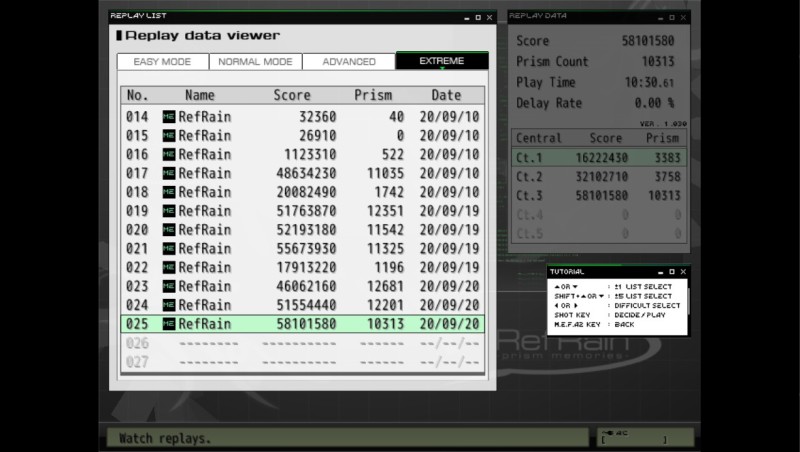800x452 pixels.
Task: Maximize the Tutorial window
Action: [672, 272]
